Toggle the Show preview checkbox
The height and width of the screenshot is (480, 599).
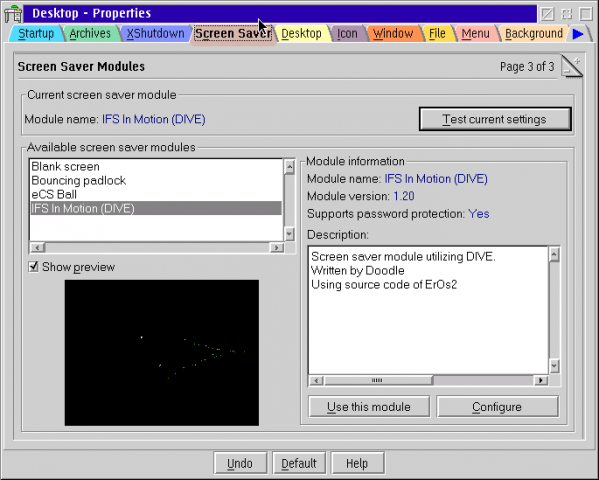[x=34, y=267]
